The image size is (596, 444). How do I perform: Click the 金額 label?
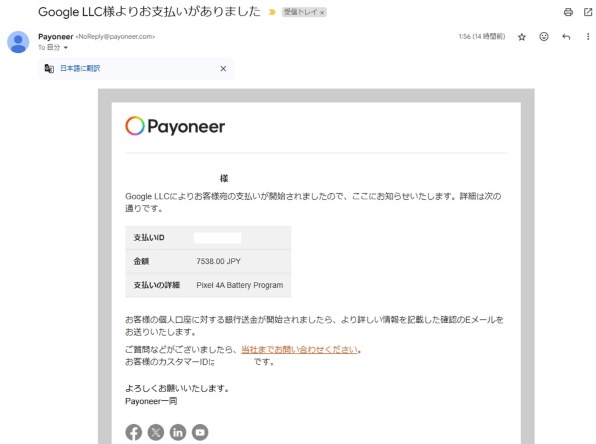141,261
